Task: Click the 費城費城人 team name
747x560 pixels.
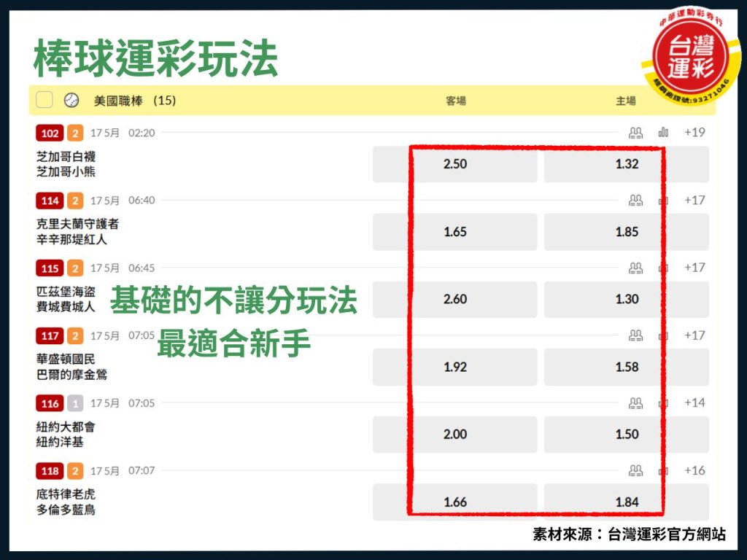Action: [66, 307]
